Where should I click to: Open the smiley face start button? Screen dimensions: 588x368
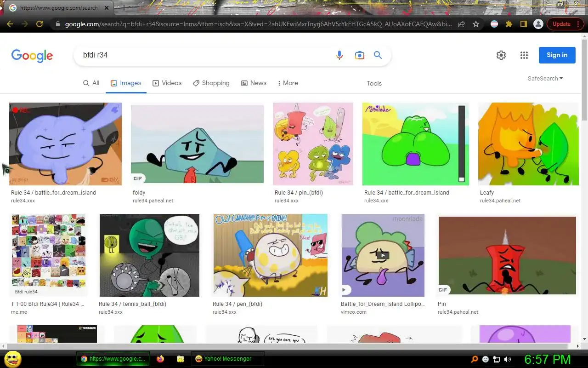pyautogui.click(x=13, y=359)
